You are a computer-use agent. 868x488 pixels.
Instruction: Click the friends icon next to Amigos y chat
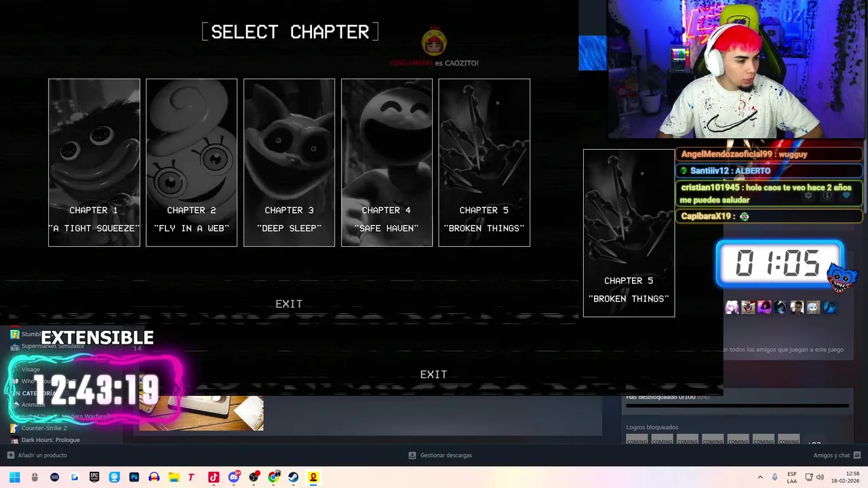[857, 455]
